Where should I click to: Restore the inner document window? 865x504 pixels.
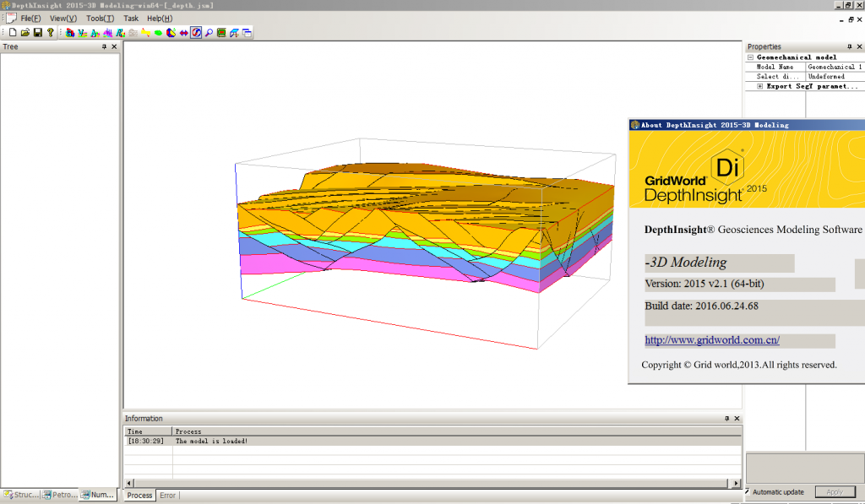coord(851,20)
